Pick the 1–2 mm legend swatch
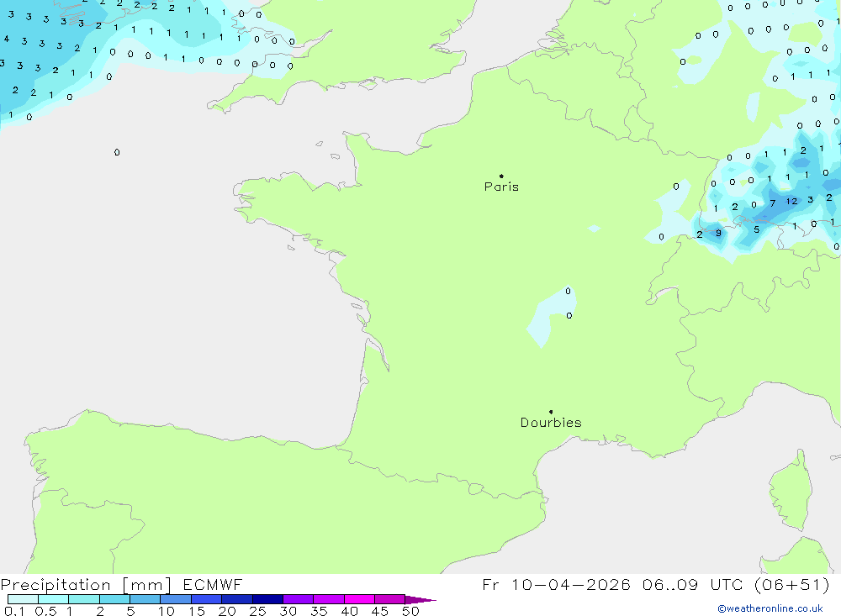Screen dimensions: 841x616 pos(84,599)
